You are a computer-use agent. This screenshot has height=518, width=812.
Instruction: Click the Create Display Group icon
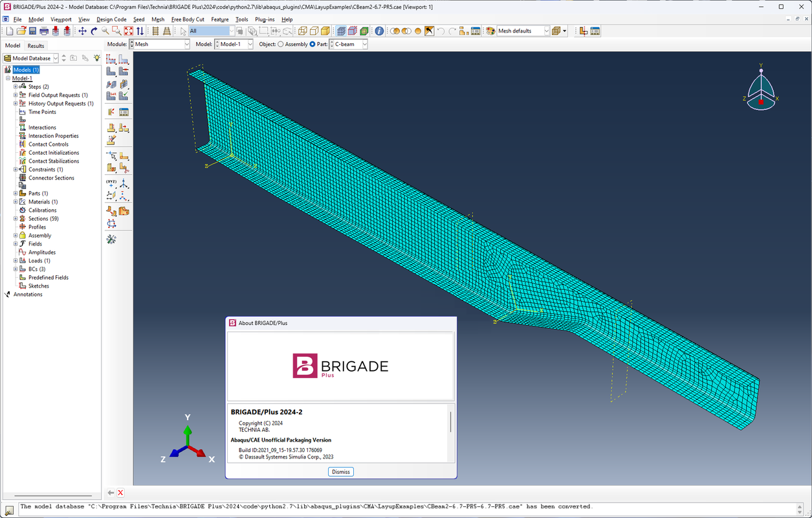464,30
